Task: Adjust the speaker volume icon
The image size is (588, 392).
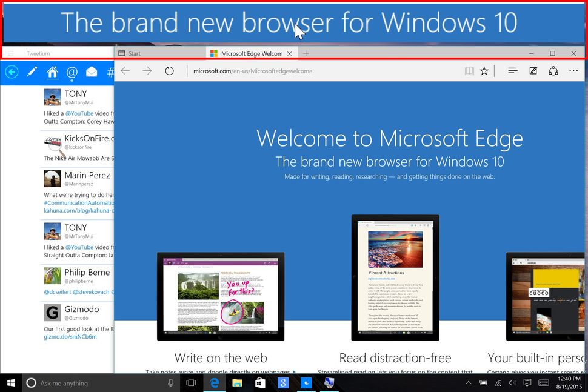Action: pos(511,383)
